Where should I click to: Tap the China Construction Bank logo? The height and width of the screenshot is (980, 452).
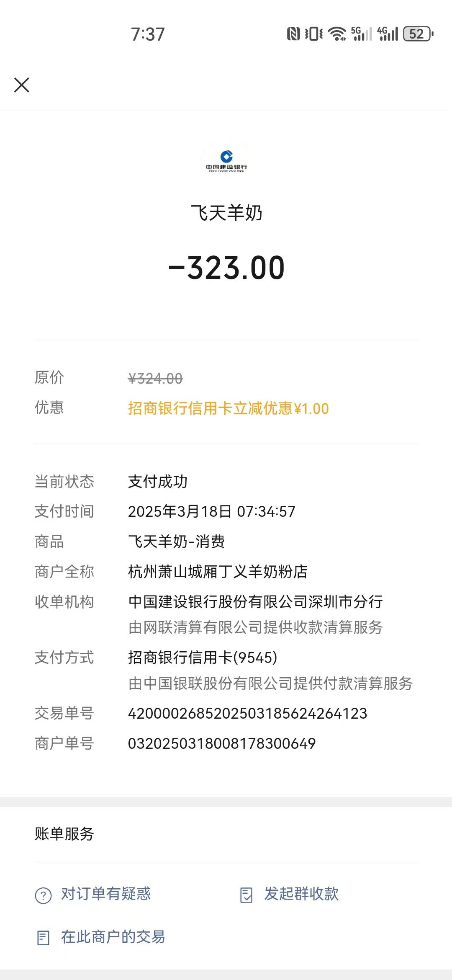click(x=226, y=161)
